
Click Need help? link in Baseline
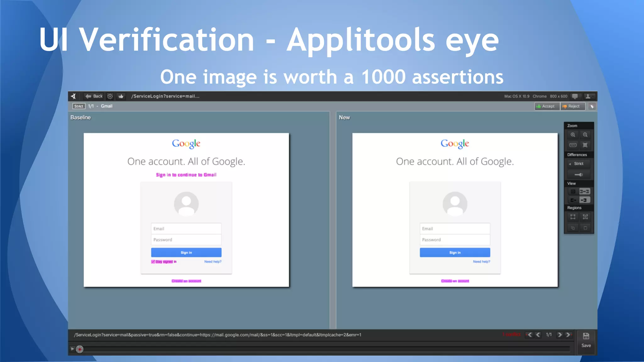tap(213, 261)
